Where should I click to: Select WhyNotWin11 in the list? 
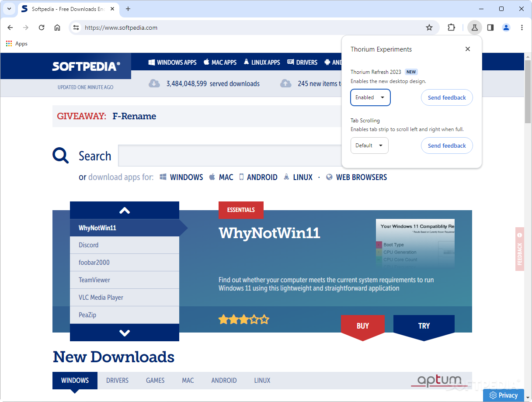coord(125,228)
